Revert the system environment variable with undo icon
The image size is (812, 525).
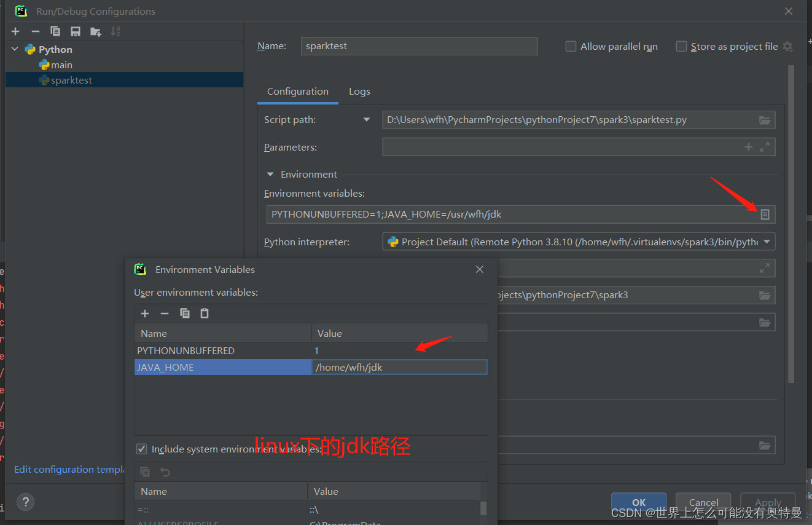pyautogui.click(x=165, y=472)
